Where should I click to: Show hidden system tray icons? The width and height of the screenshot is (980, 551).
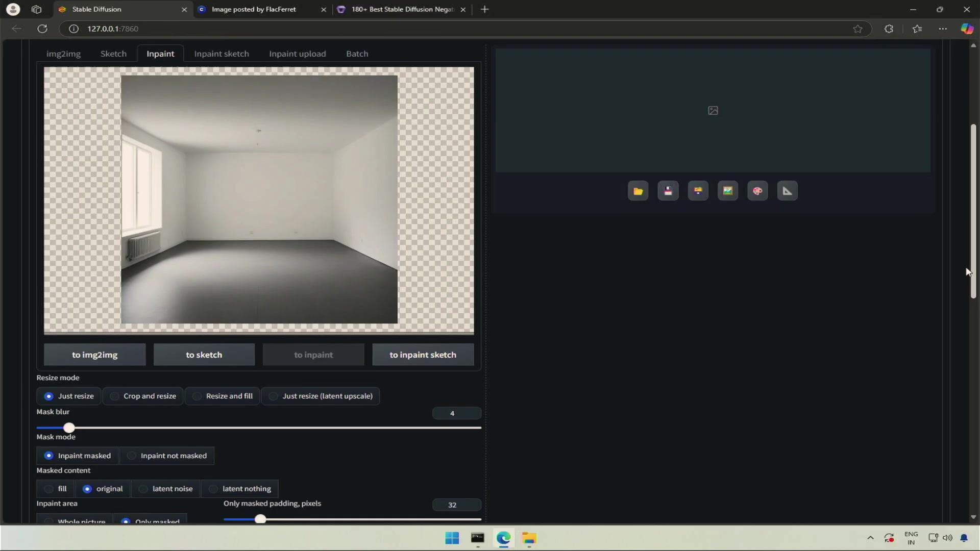point(870,538)
